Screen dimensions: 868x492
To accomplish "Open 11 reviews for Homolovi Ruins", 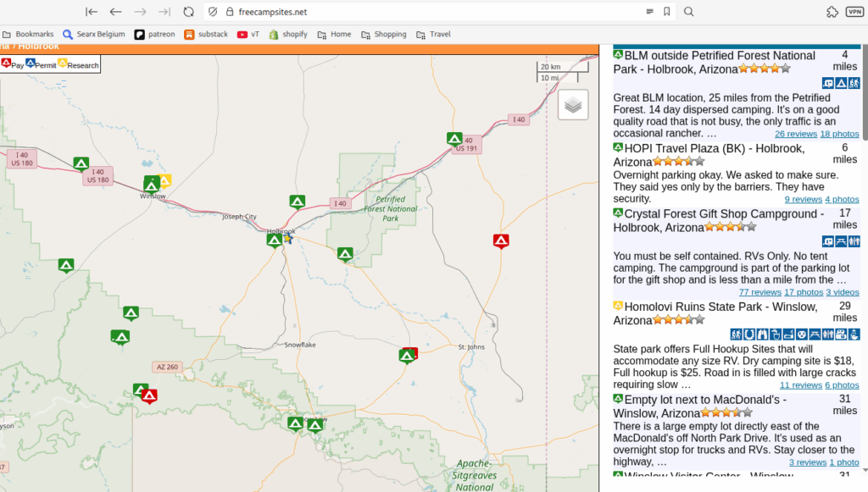I will [x=800, y=384].
